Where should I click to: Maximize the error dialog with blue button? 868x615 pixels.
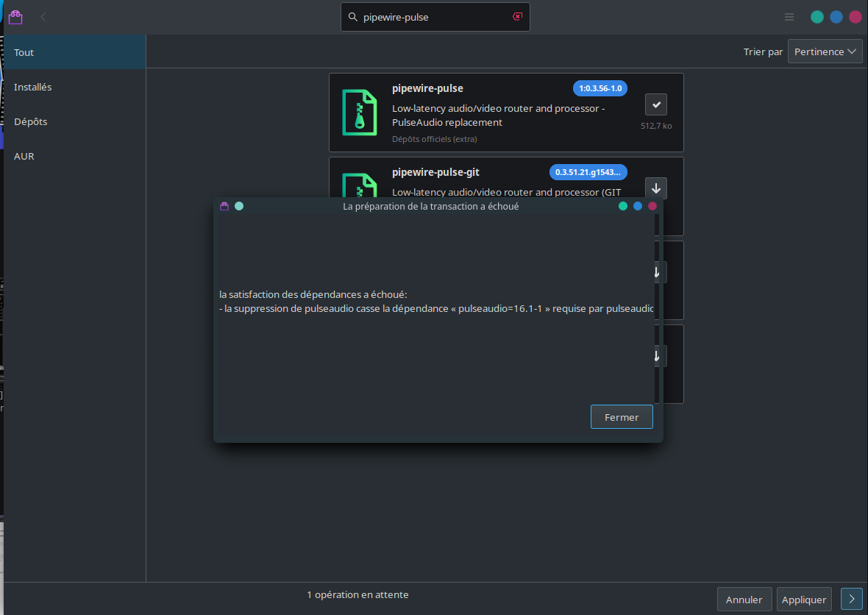(x=638, y=206)
